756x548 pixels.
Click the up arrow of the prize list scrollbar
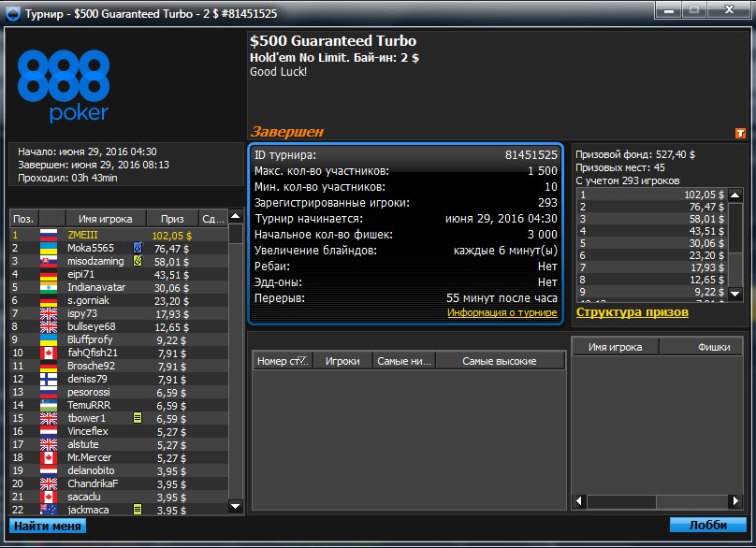[x=735, y=195]
